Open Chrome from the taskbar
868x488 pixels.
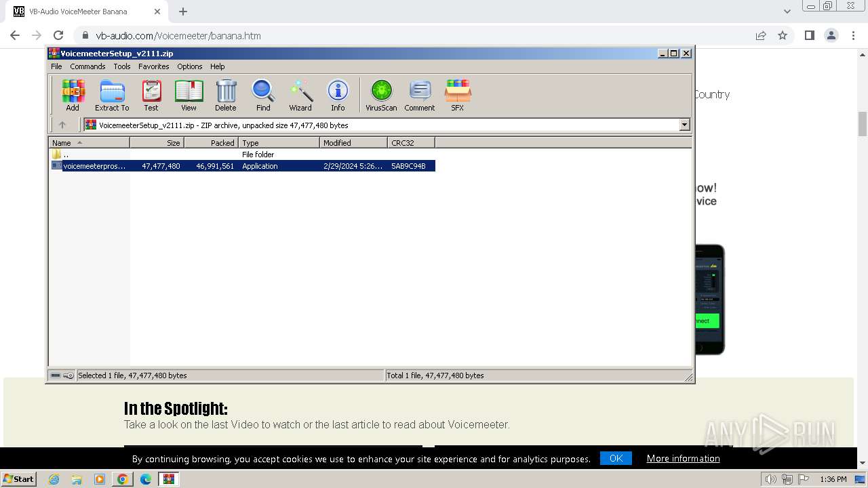click(123, 479)
